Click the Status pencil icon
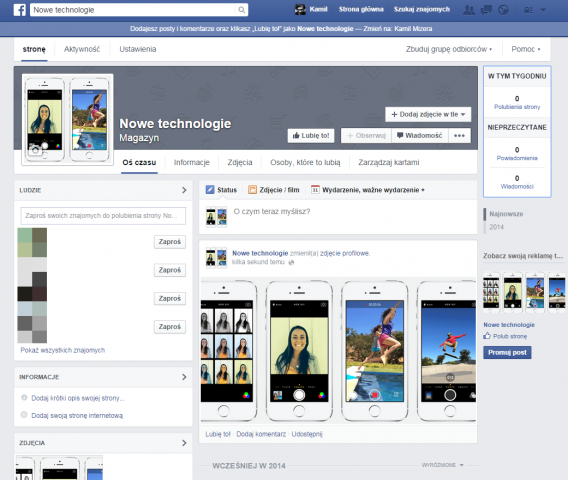This screenshot has width=568, height=480. [x=210, y=189]
